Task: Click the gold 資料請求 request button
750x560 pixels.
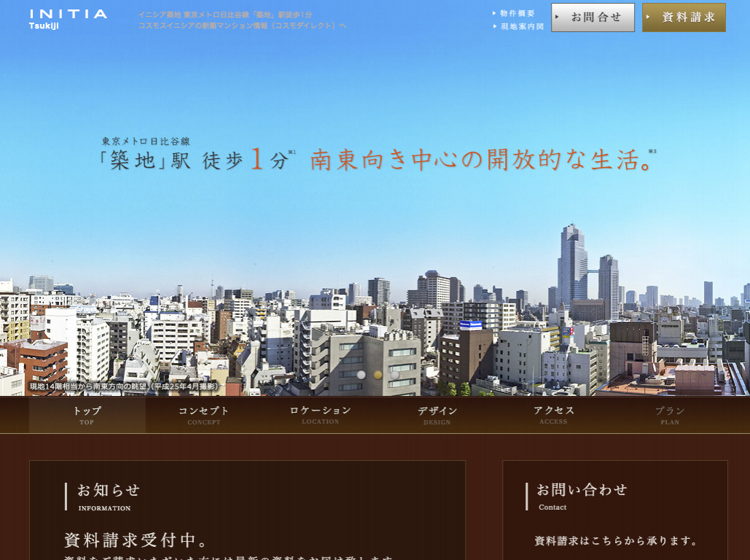Action: [x=684, y=17]
